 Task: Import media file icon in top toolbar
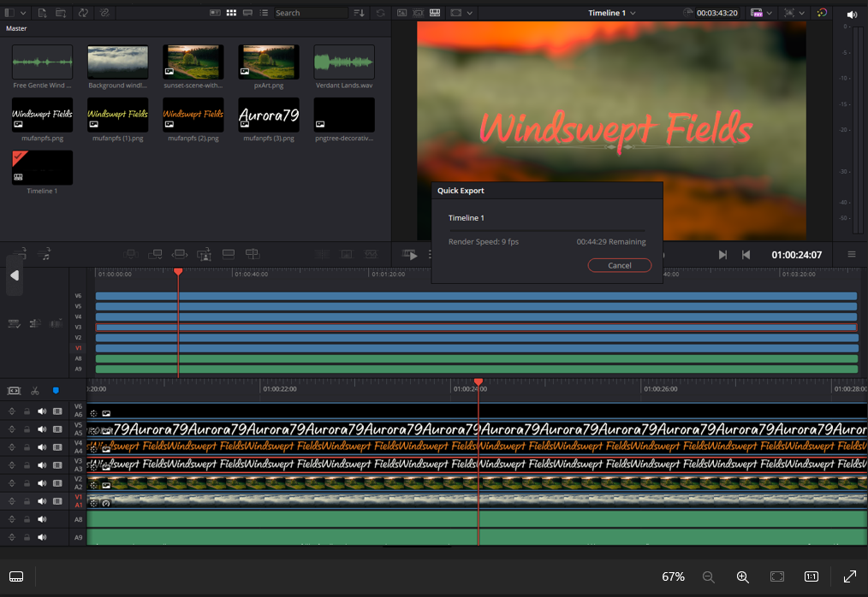tap(42, 13)
